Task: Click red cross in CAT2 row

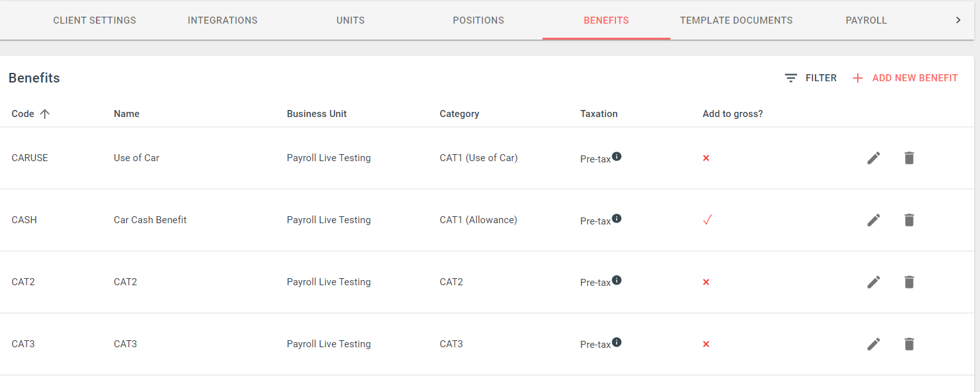Action: [x=706, y=282]
